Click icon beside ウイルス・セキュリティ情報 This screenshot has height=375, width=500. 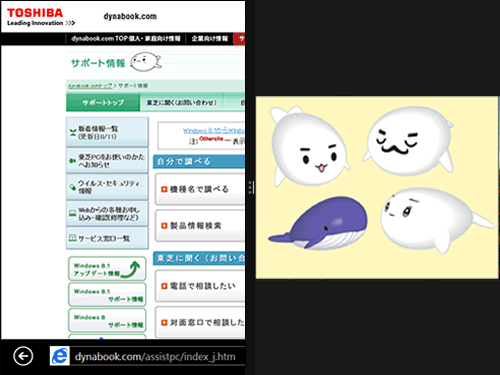click(72, 187)
